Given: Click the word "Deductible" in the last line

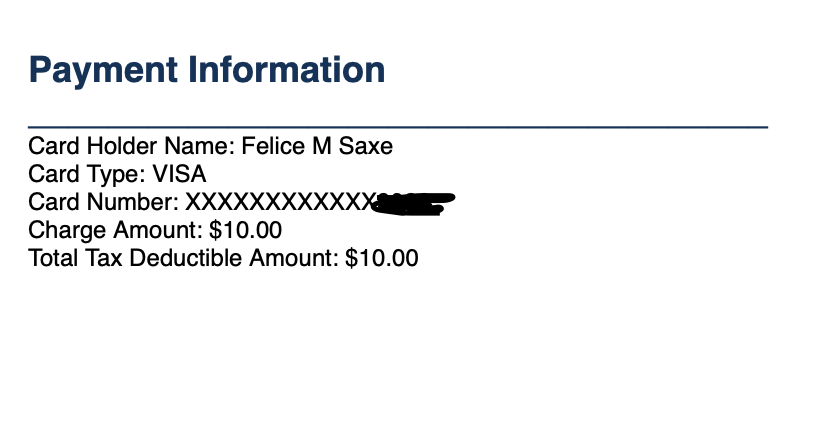Looking at the screenshot, I should pyautogui.click(x=187, y=259).
